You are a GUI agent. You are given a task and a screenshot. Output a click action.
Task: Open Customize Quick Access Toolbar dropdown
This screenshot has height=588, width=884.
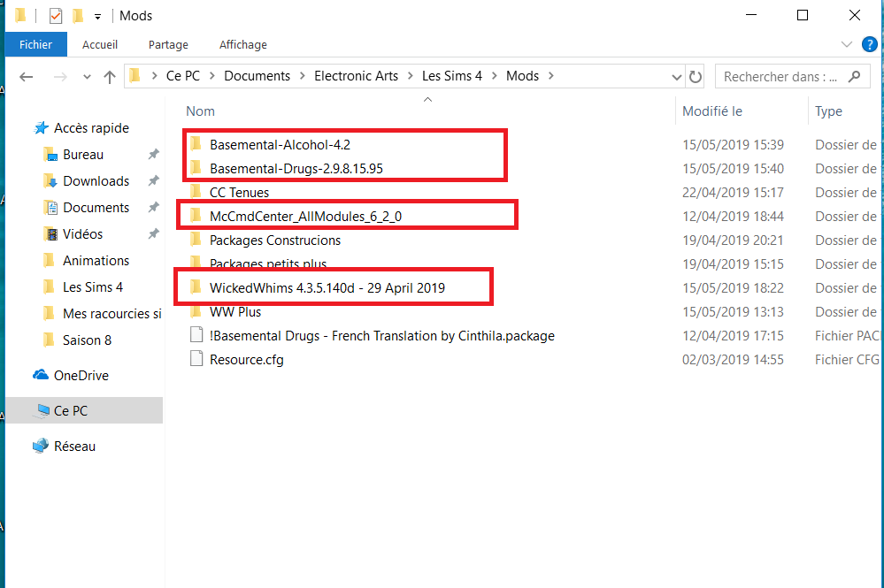(97, 16)
